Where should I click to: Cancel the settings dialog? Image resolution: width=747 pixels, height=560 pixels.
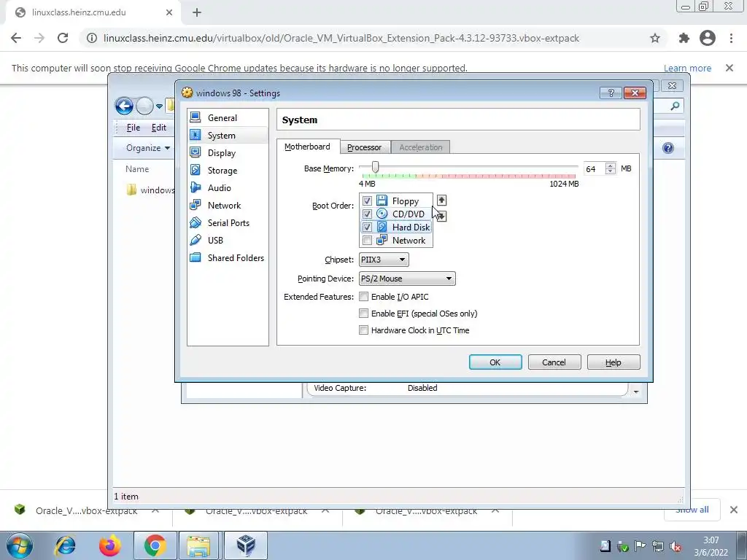tap(554, 362)
